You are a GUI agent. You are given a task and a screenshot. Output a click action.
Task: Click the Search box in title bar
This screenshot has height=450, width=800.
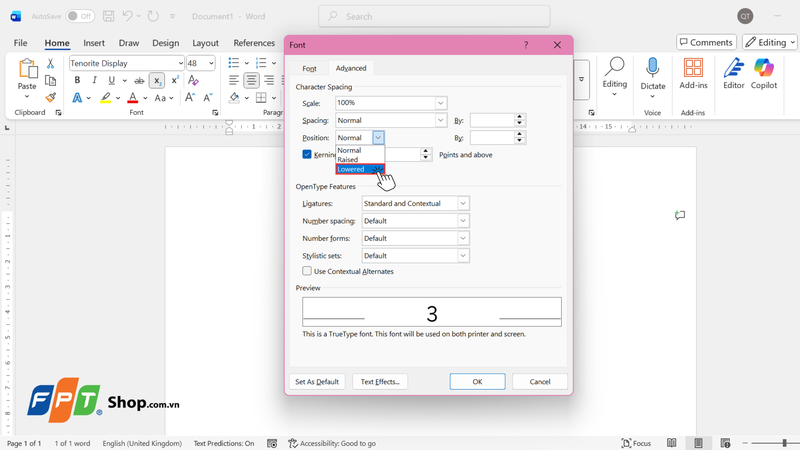pos(434,16)
